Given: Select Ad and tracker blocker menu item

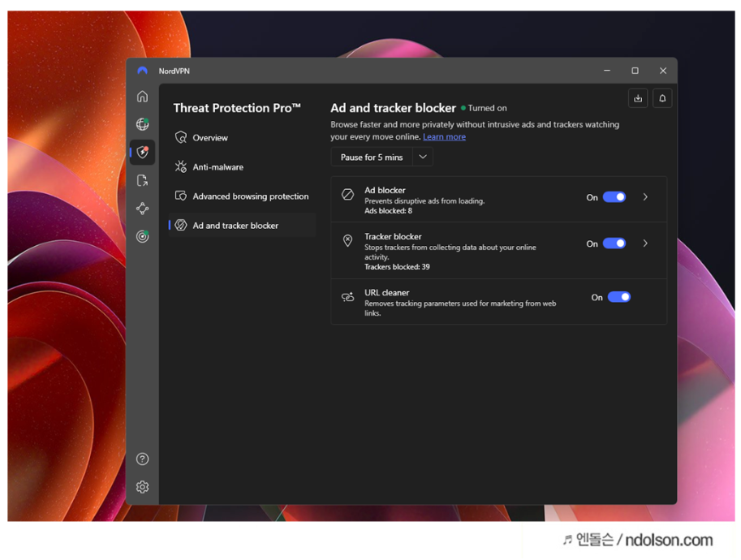Looking at the screenshot, I should click(243, 226).
